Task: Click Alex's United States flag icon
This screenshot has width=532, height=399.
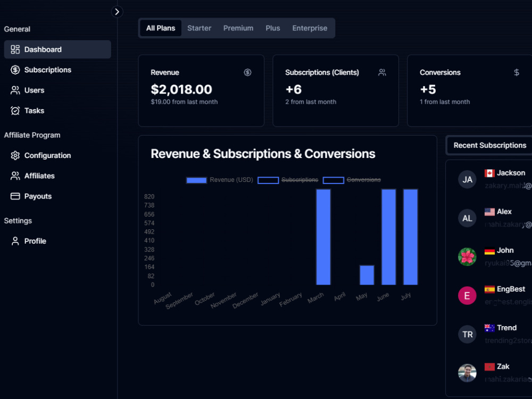Action: point(489,212)
